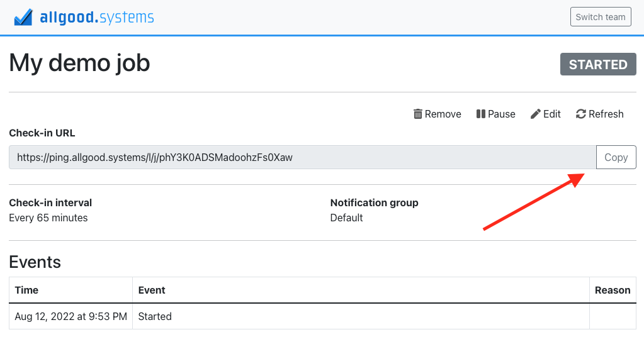Click the Pause bars icon
The image size is (644, 337).
point(480,114)
